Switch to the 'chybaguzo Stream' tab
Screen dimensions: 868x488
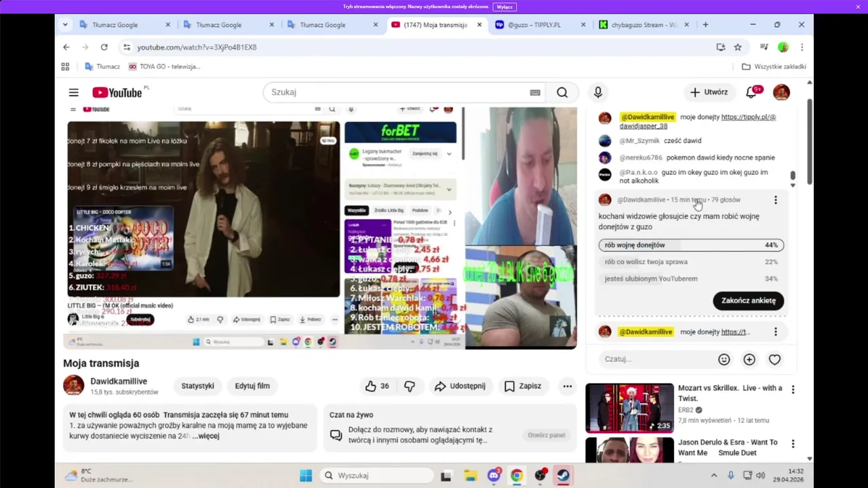pos(644,24)
